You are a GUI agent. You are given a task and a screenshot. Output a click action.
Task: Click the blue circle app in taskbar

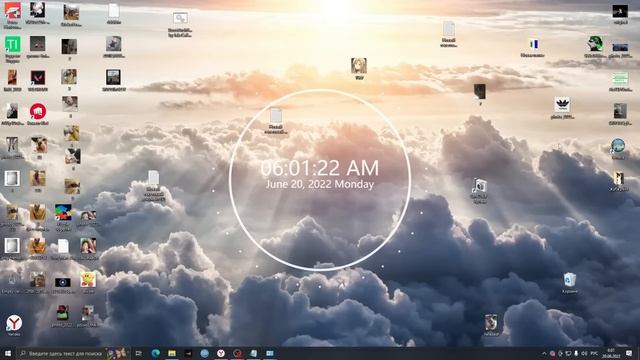coord(204,353)
